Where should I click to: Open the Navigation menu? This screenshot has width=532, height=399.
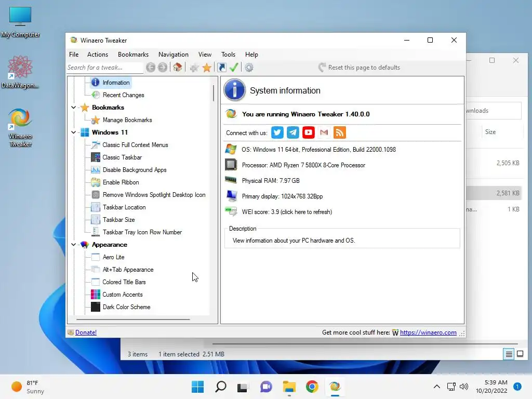pos(173,54)
